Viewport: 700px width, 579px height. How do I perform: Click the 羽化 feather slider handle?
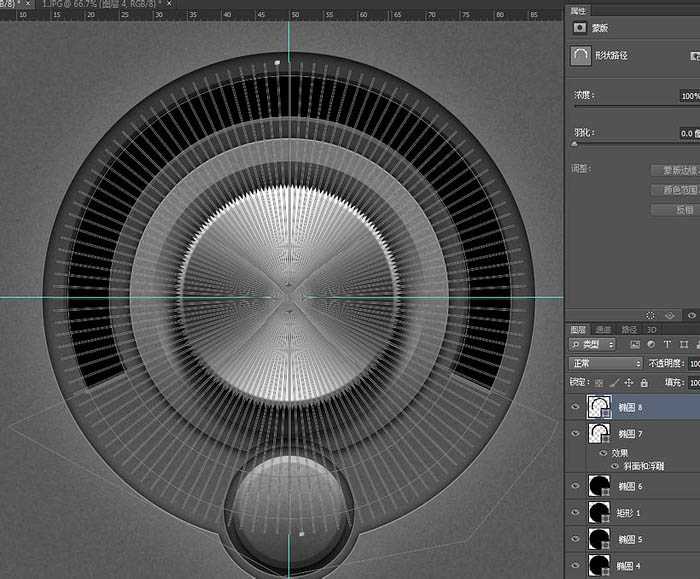[x=574, y=144]
